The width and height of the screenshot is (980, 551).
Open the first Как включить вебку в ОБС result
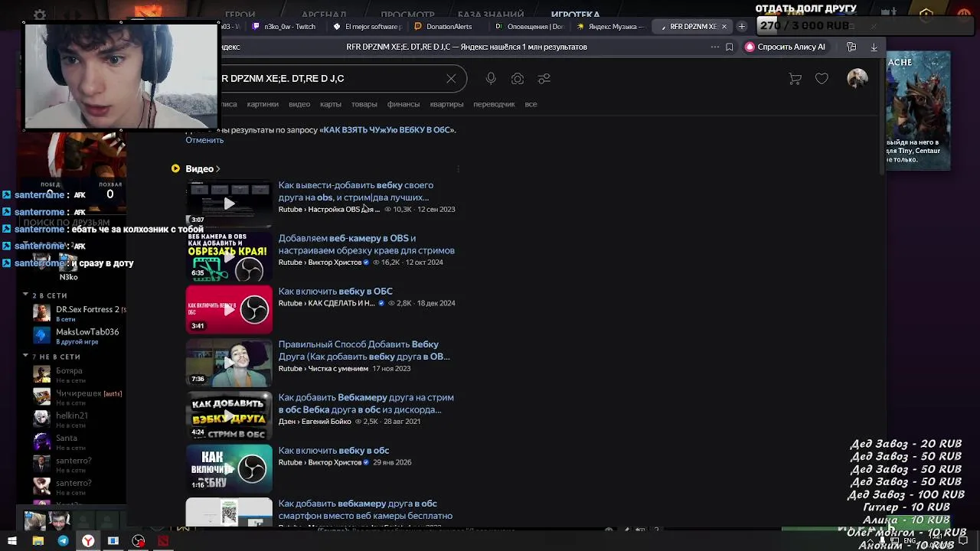(x=335, y=292)
